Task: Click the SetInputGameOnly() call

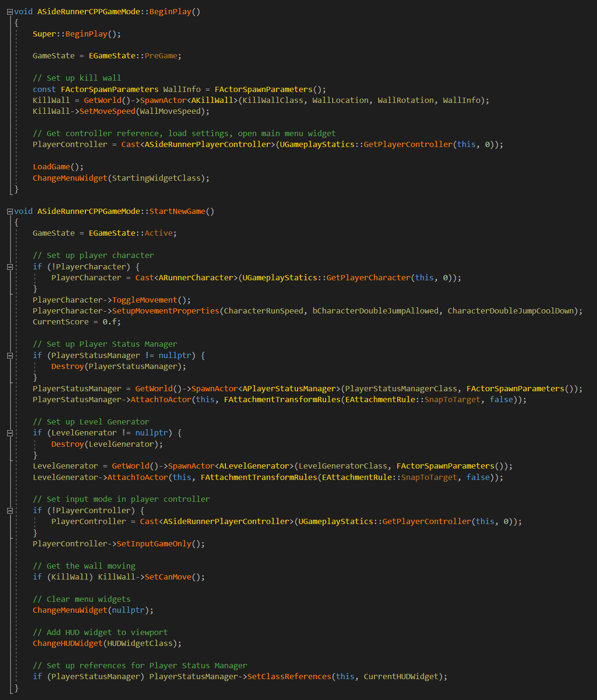Action: 161,544
